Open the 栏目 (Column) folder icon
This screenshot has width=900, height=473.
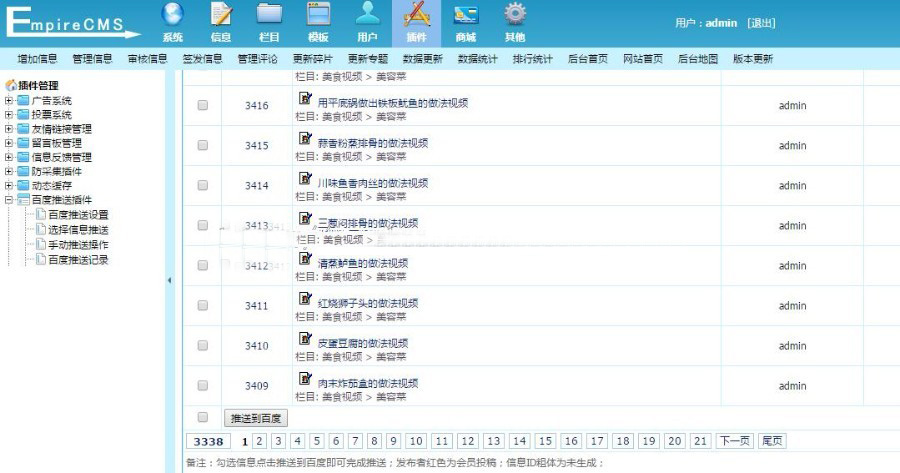point(269,15)
